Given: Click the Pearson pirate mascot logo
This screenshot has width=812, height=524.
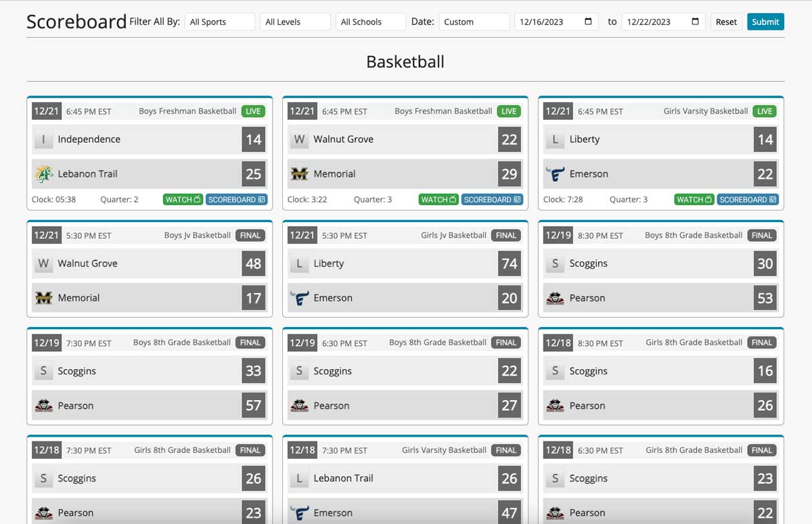Looking at the screenshot, I should click(x=555, y=298).
